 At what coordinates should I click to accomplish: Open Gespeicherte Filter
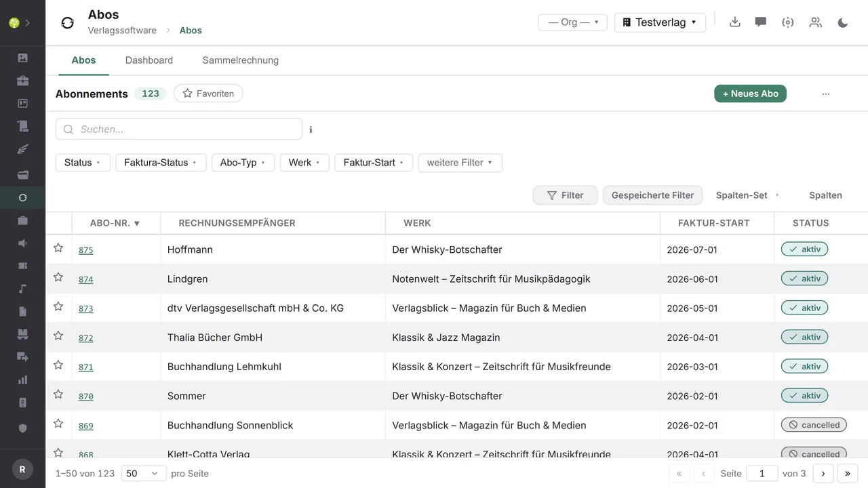tap(652, 195)
